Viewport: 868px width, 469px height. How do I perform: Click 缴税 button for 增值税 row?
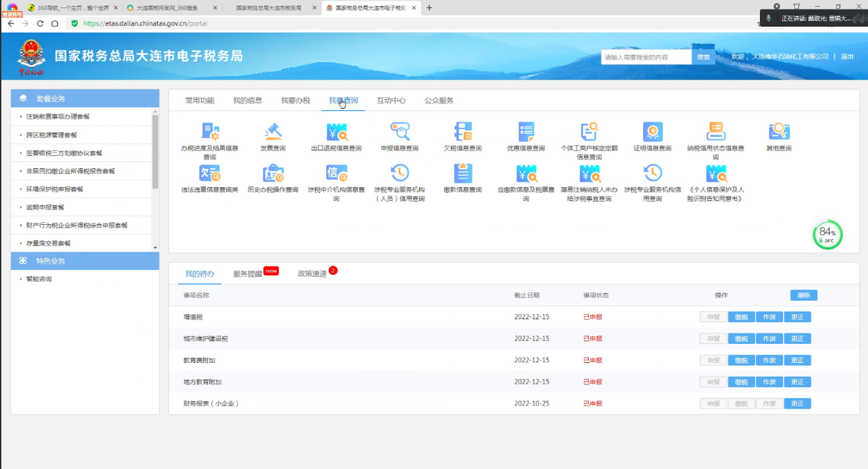click(741, 317)
